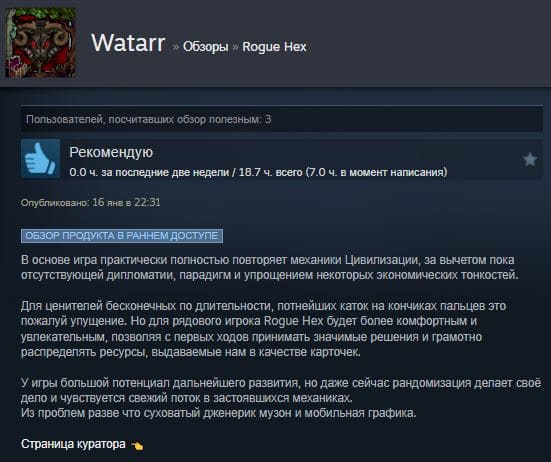This screenshot has height=462, width=551.
Task: Click the playtime line showing 18.7 ч. всего
Action: (258, 172)
